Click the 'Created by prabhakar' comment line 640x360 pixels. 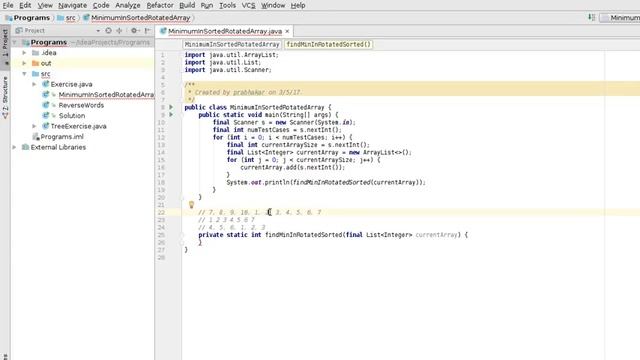tap(244, 92)
